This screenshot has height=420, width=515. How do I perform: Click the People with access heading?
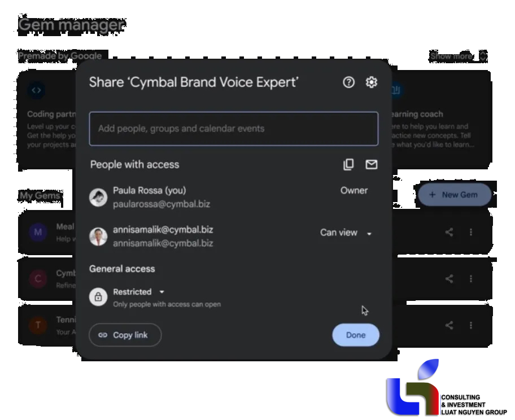coord(134,164)
